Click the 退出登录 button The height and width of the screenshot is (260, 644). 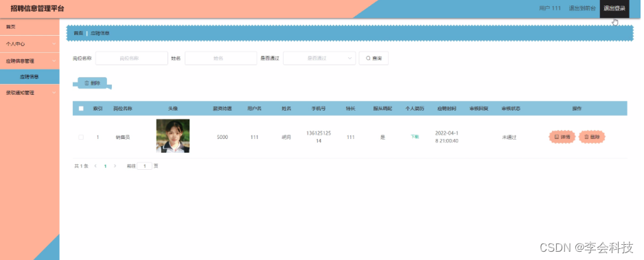pos(614,9)
